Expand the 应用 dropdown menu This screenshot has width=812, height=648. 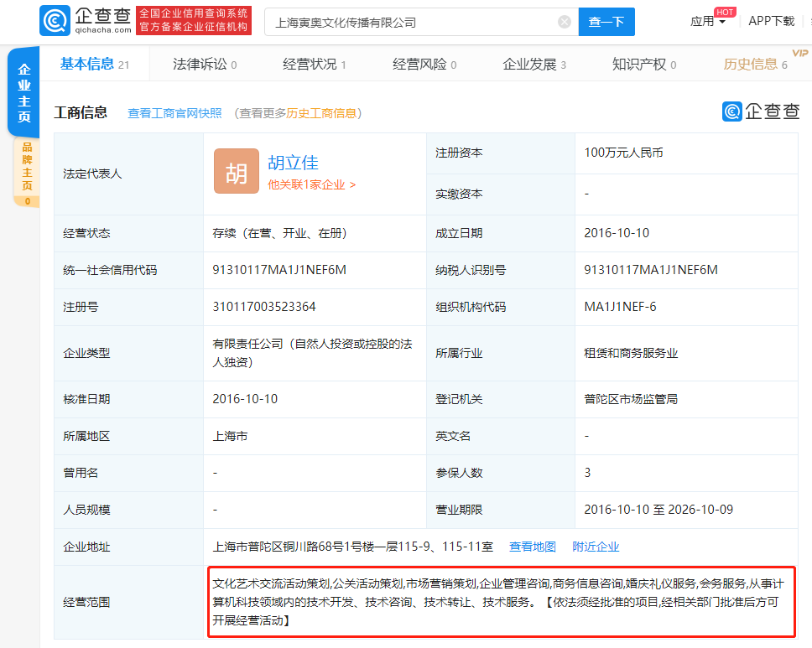coord(707,21)
